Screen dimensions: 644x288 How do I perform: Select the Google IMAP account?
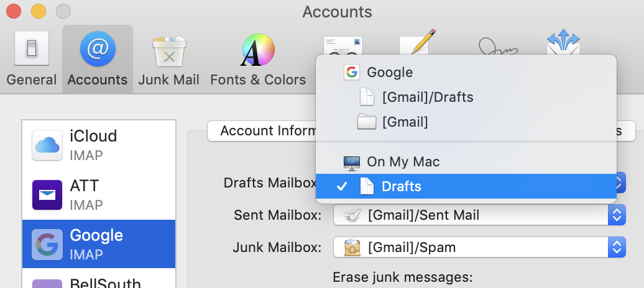(99, 244)
